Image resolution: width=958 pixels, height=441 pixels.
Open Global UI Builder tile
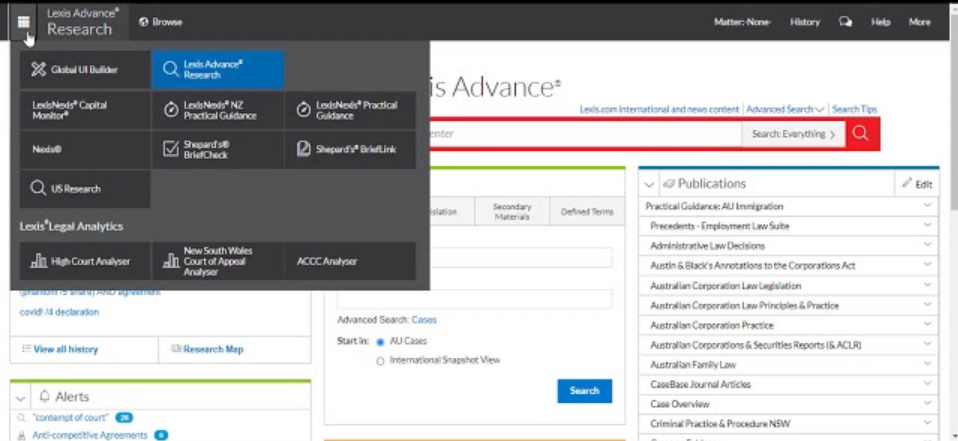(85, 70)
